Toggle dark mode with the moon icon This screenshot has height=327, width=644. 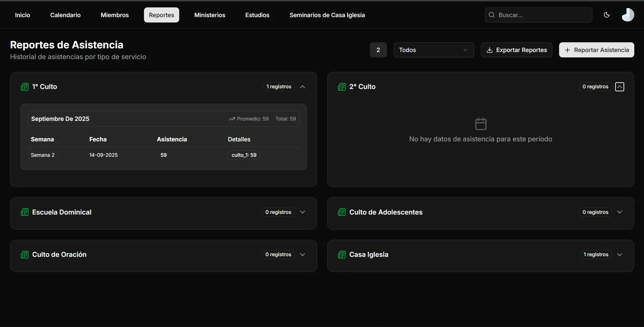[x=607, y=15]
